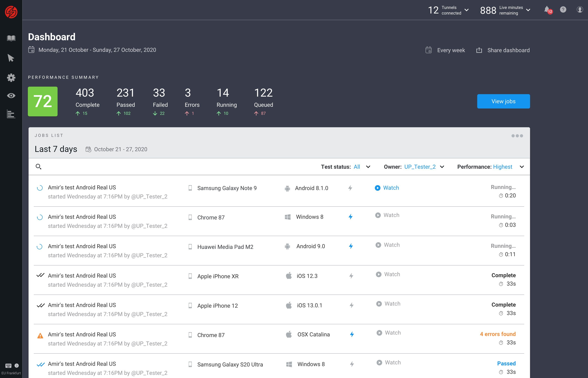Viewport: 588px width, 378px height.
Task: Open the Test status filter dropdown
Action: coord(368,167)
